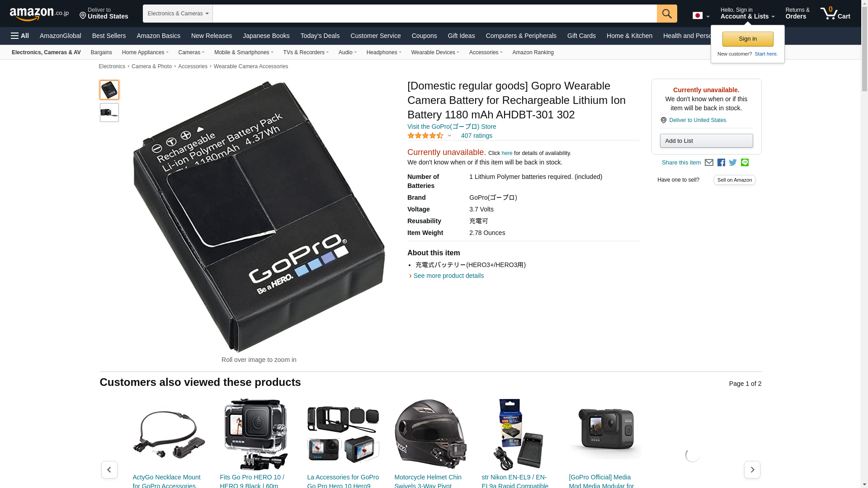Go to Amazon.co.jp home logo
Image resolution: width=868 pixels, height=488 pixels.
click(39, 14)
